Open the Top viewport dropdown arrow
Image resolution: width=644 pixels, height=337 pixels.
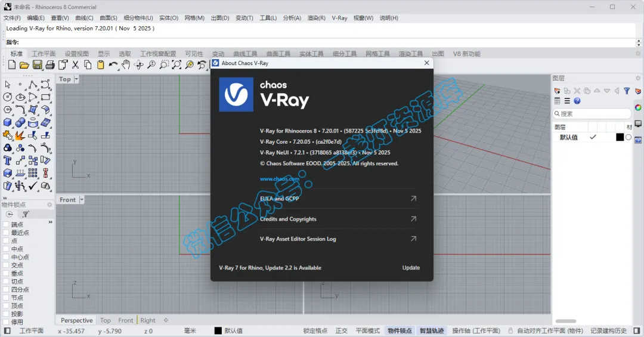click(x=76, y=79)
